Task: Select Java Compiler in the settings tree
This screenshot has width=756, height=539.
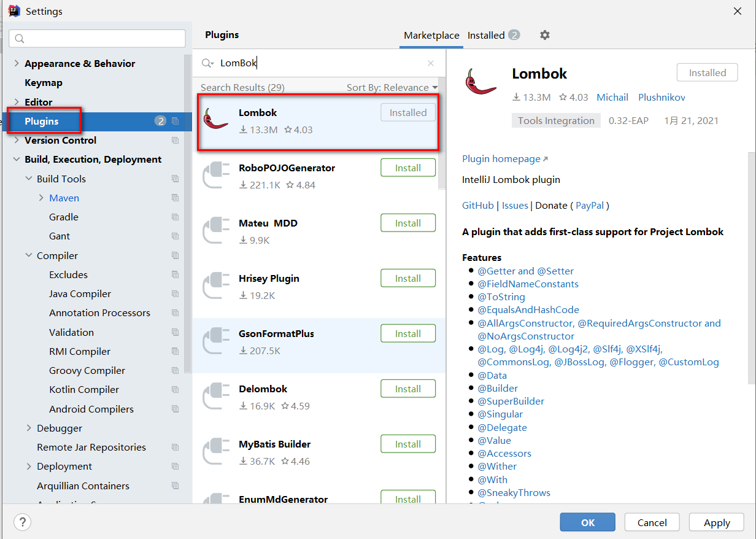Action: pos(80,293)
